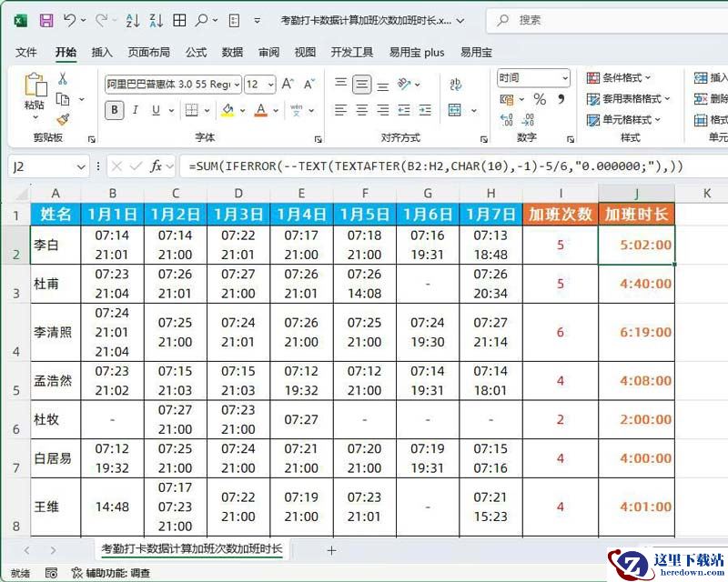The width and height of the screenshot is (728, 582).
Task: Increase font size with large A icon
Action: tap(288, 84)
